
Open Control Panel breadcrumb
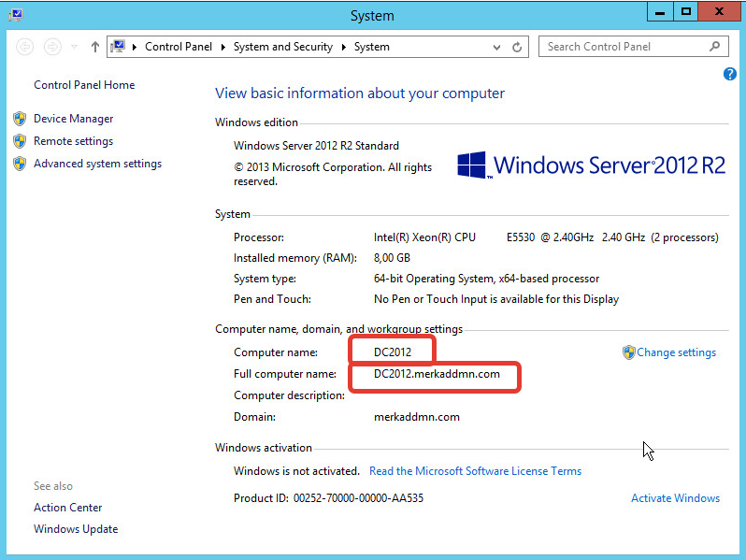pyautogui.click(x=179, y=47)
